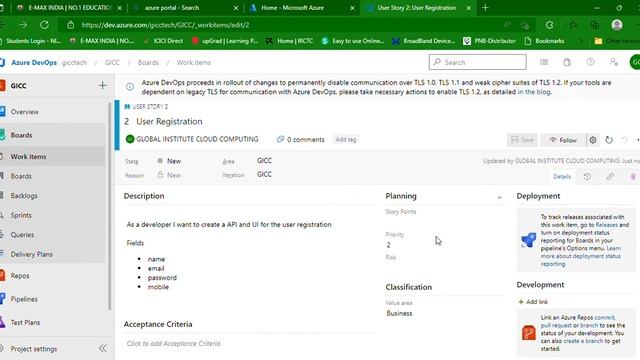Open the user settings icon
Viewport: 640px width, 360px height.
(x=613, y=62)
